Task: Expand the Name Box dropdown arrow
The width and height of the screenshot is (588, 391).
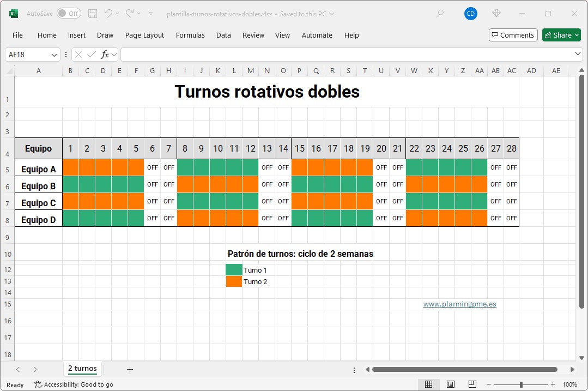Action: (x=54, y=55)
